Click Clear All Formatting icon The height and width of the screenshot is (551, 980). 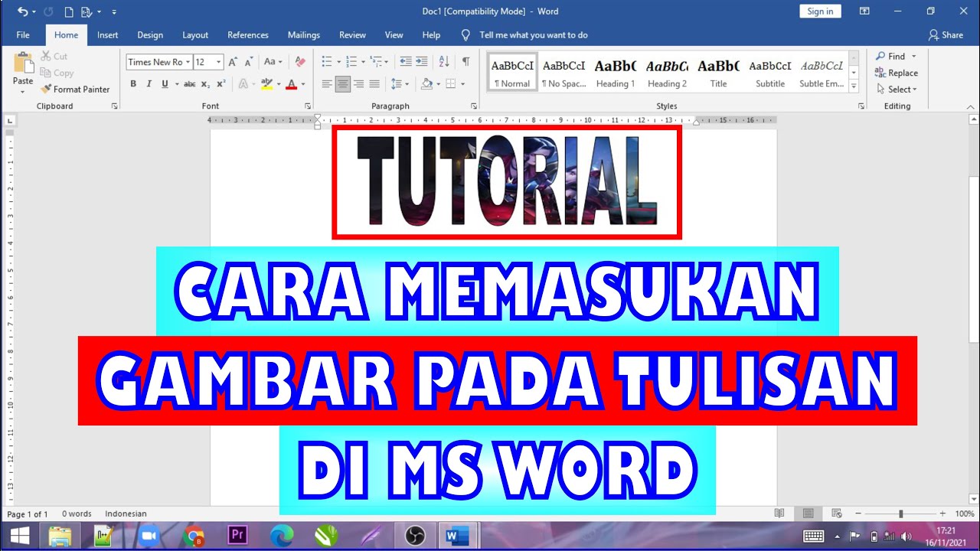click(300, 62)
